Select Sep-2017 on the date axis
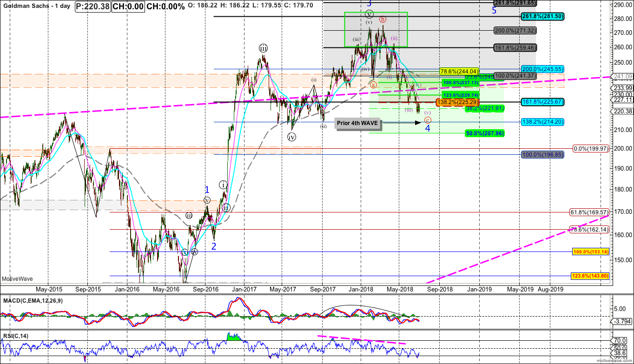 pyautogui.click(x=323, y=289)
